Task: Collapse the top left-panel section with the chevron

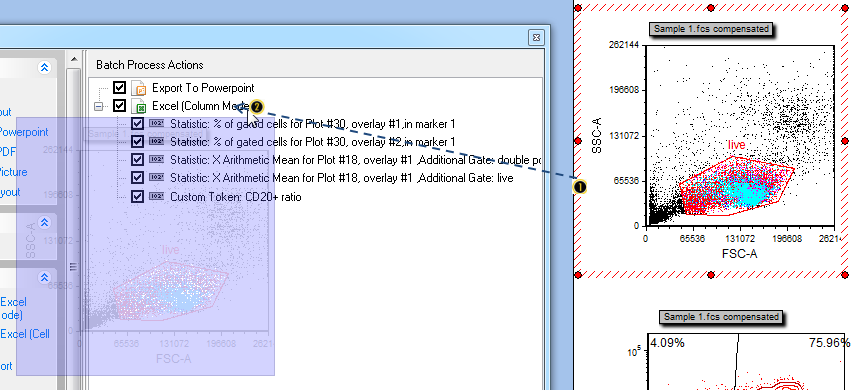Action: point(45,67)
